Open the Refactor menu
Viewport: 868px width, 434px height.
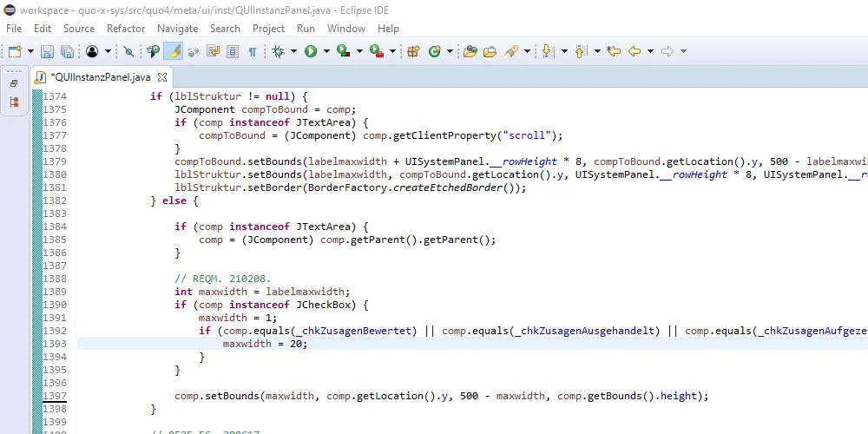point(126,29)
